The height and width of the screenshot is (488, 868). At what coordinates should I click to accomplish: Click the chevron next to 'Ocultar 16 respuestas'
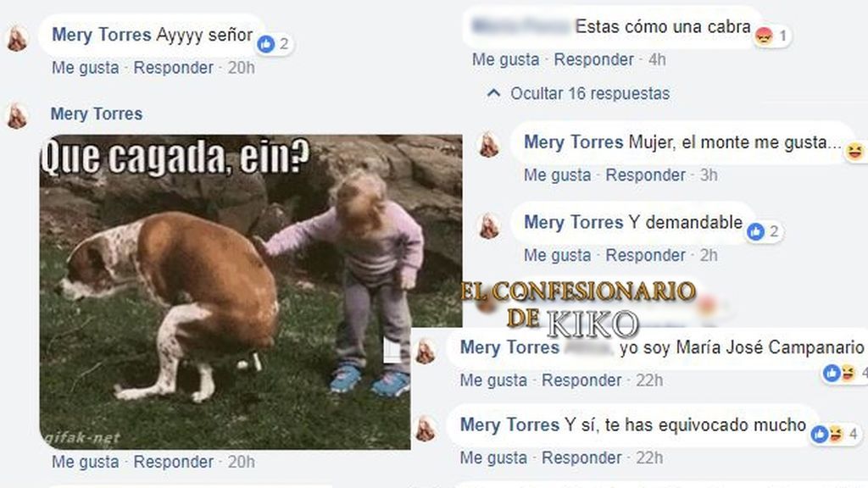click(493, 93)
